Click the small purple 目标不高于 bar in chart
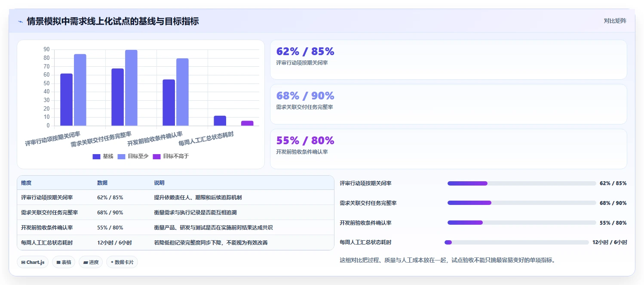The height and width of the screenshot is (285, 644). pyautogui.click(x=247, y=124)
